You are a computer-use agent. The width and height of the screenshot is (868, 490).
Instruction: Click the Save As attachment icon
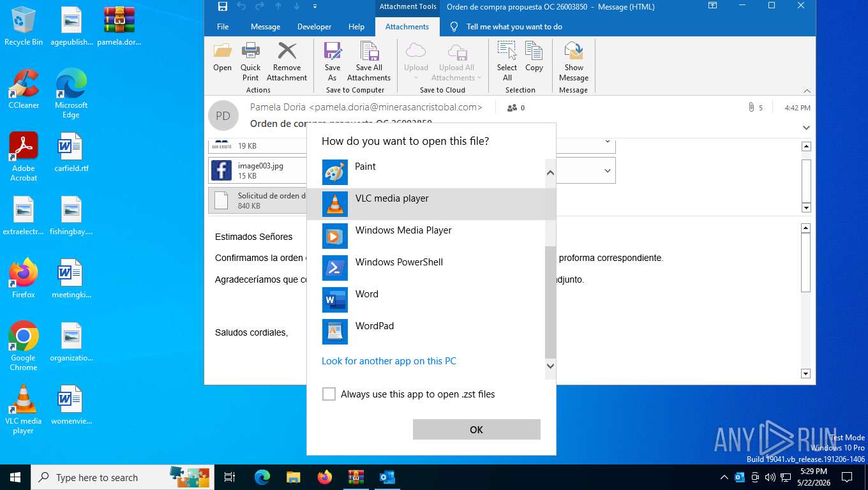pyautogui.click(x=333, y=51)
